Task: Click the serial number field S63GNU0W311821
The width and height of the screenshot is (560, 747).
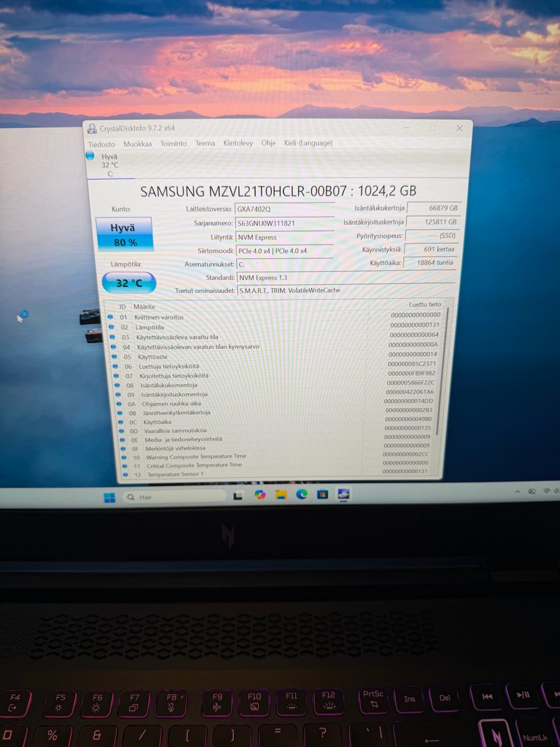Action: click(x=284, y=223)
